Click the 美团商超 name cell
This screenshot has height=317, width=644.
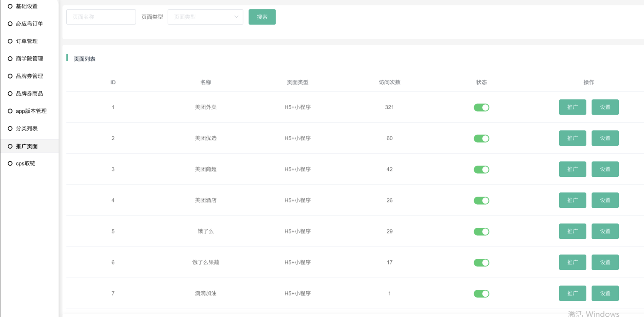coord(205,169)
